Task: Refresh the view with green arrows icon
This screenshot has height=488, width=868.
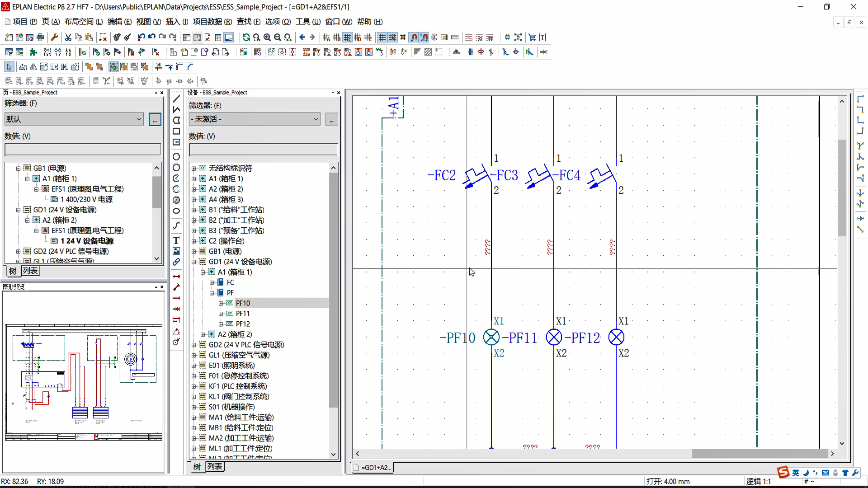Action: 246,38
